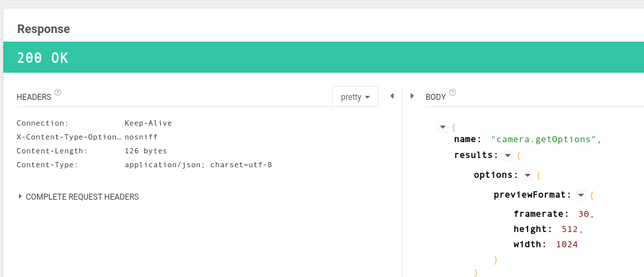Click the right-pointing arrow before BODY

[x=412, y=96]
